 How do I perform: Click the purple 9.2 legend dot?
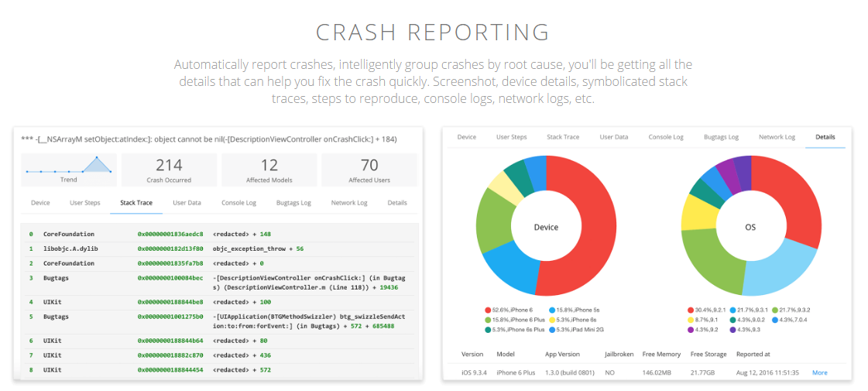(691, 330)
